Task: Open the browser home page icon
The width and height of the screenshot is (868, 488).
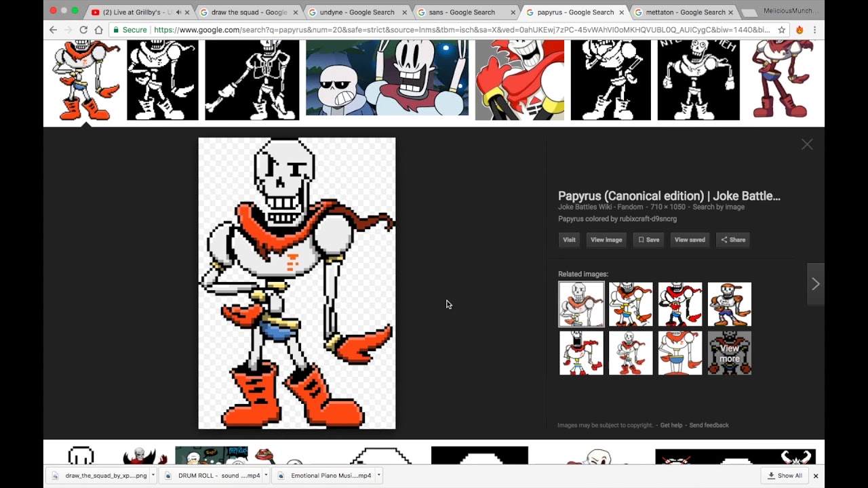Action: point(99,30)
